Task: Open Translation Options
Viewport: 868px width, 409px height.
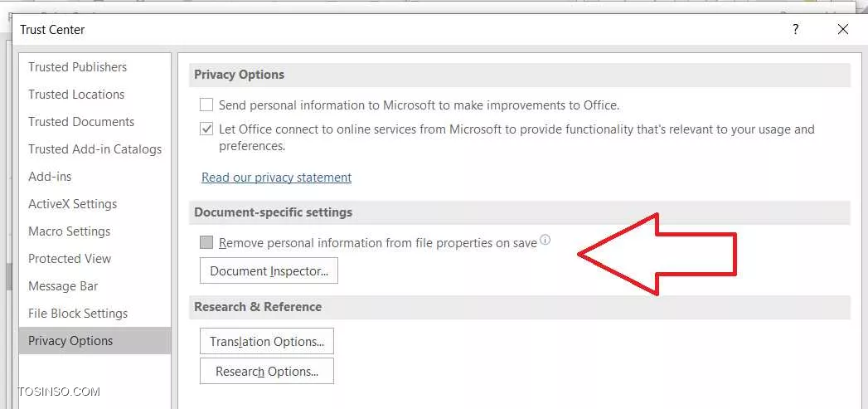Action: click(267, 342)
